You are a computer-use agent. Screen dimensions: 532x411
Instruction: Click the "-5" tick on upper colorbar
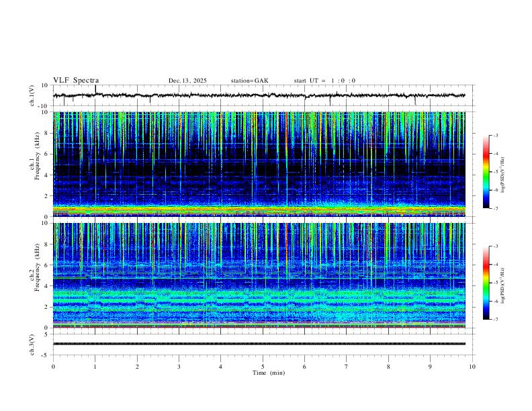[x=495, y=172]
